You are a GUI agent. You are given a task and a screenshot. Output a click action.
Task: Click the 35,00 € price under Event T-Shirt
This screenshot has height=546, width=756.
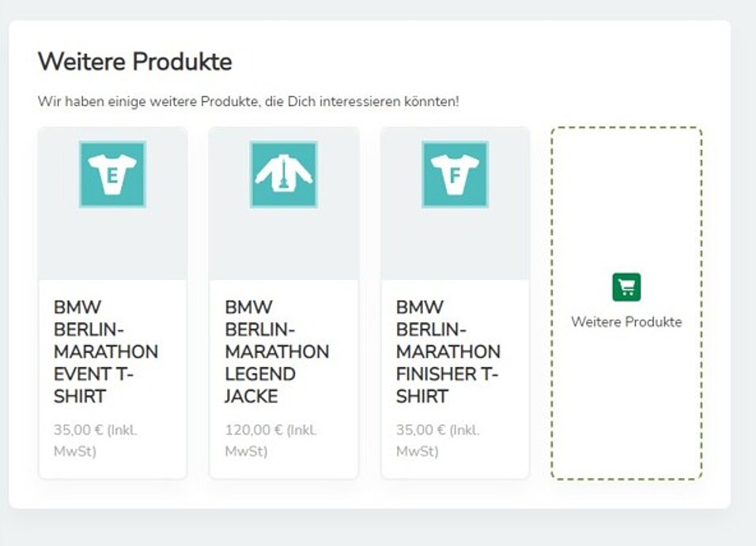coord(79,430)
